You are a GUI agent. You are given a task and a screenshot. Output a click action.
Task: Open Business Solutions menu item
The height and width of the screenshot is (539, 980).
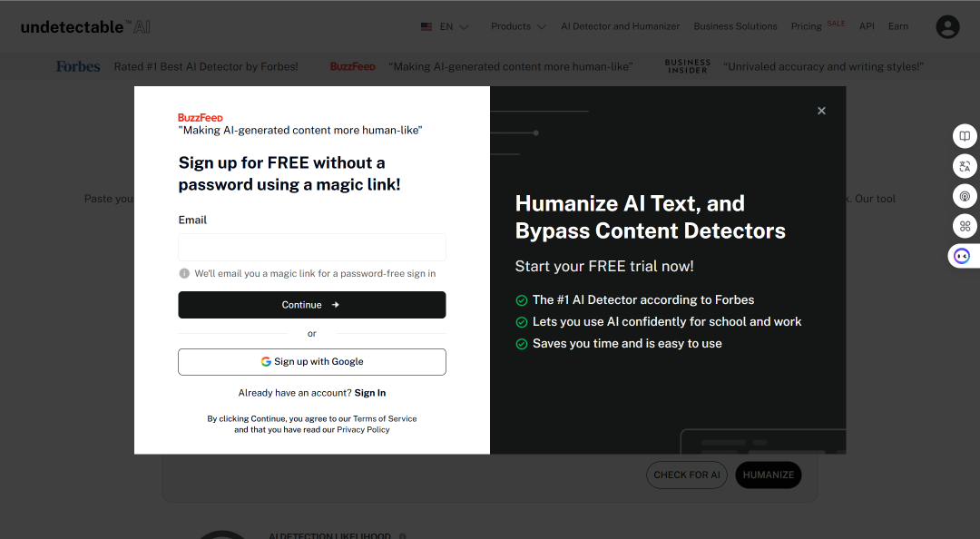[x=735, y=26]
